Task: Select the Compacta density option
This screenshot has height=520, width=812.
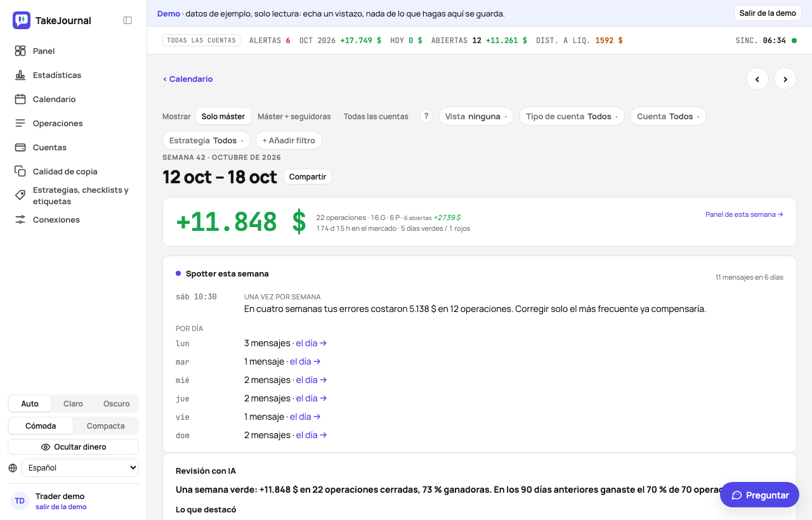Action: (x=105, y=426)
